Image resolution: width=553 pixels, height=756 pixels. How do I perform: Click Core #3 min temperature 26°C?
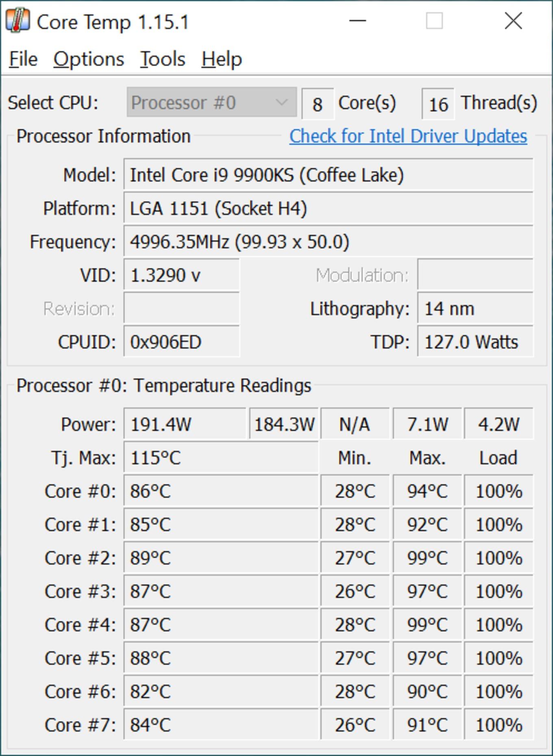pos(355,591)
